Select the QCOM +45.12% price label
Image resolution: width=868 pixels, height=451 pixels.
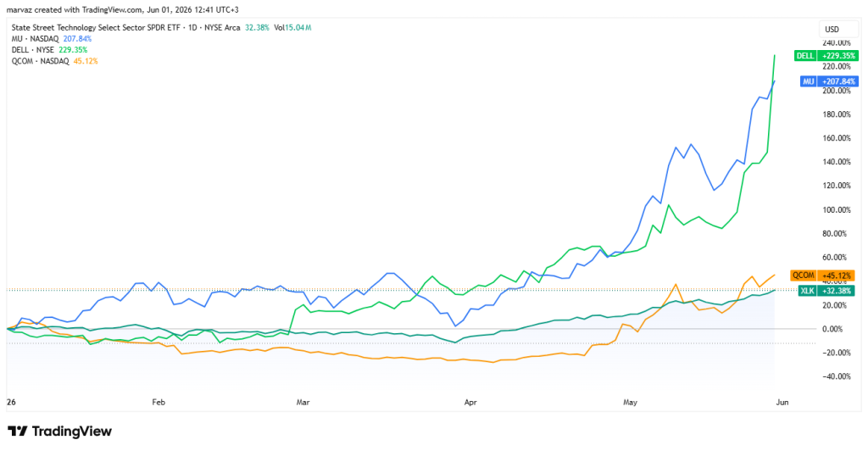(822, 275)
